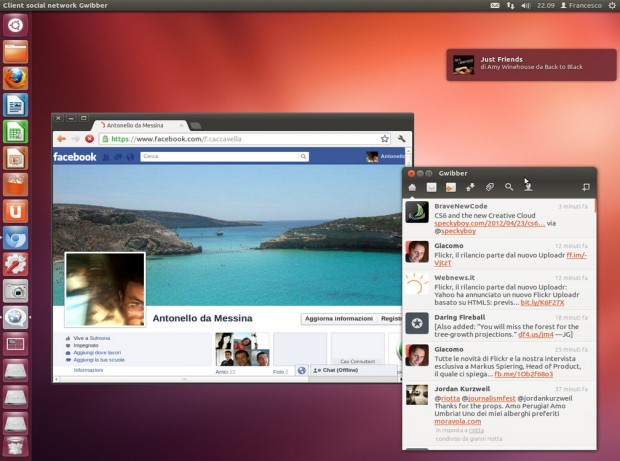The image size is (620, 461).
Task: Open the friends photo collage thumbnail
Action: click(242, 350)
